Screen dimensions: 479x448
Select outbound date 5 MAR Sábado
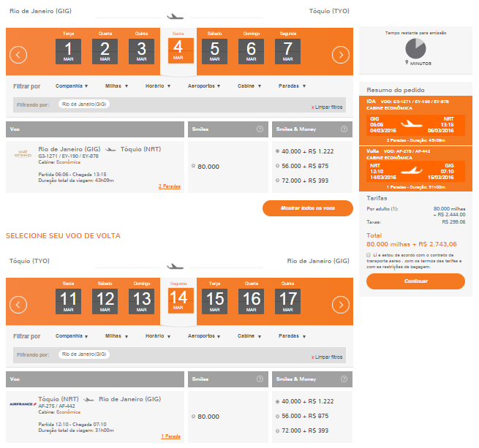coord(214,50)
